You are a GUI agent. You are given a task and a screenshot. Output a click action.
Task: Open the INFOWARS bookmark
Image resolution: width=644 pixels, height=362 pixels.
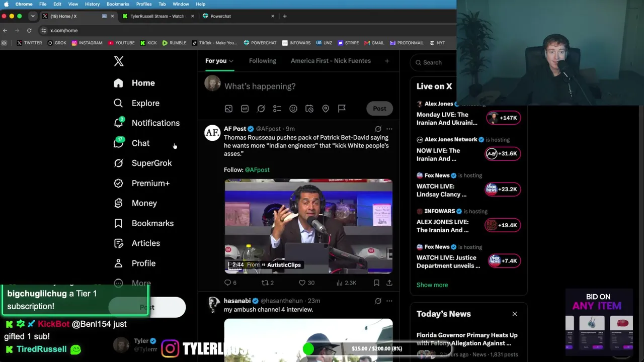(x=296, y=43)
